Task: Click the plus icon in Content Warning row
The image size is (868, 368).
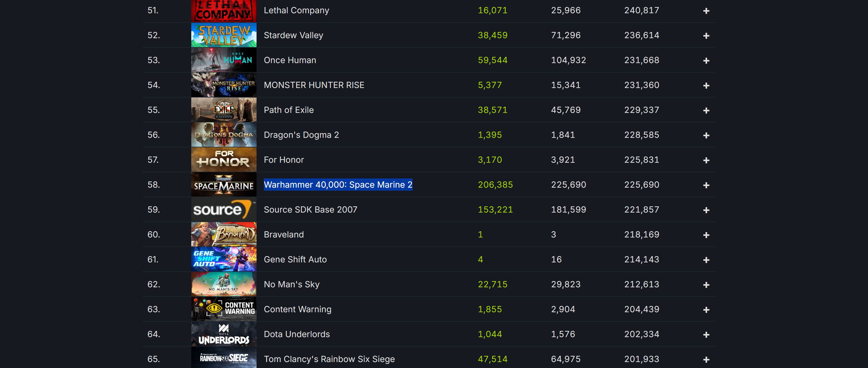Action: [706, 310]
